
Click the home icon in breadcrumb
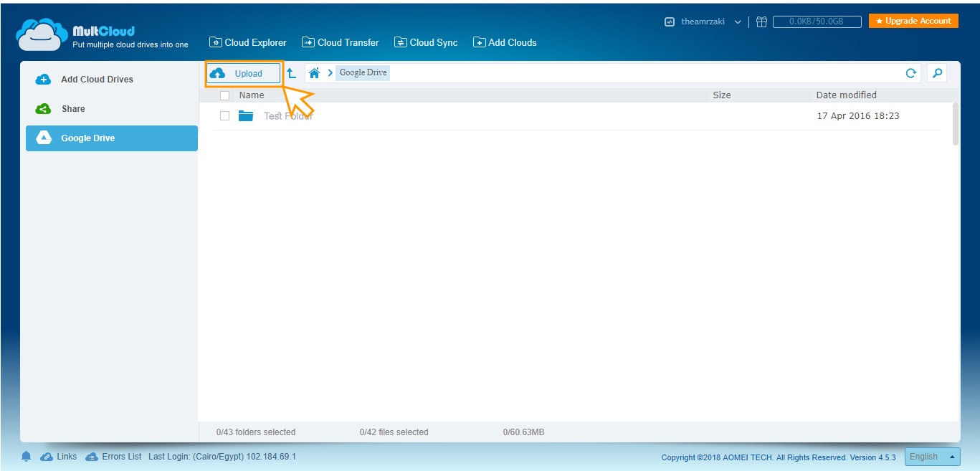pos(314,73)
